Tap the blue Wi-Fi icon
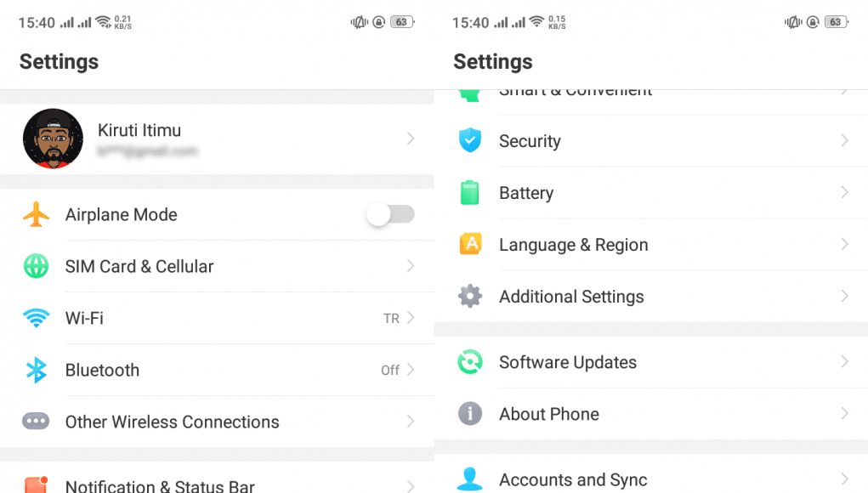 point(36,319)
